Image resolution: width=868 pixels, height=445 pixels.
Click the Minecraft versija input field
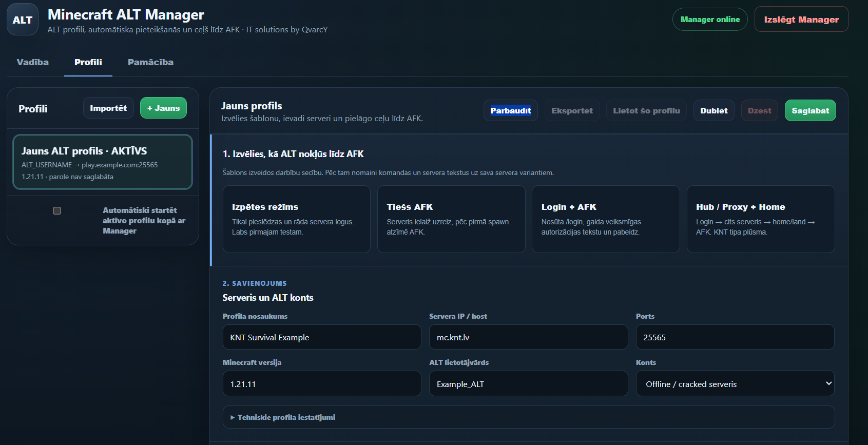[322, 383]
